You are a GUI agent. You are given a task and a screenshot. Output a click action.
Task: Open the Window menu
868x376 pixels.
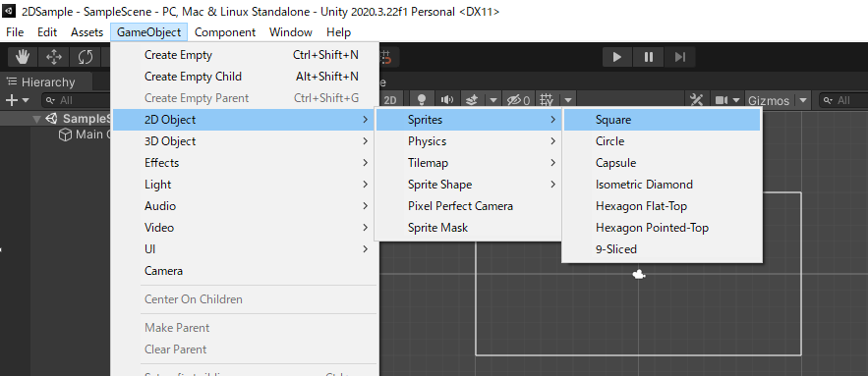click(x=291, y=32)
